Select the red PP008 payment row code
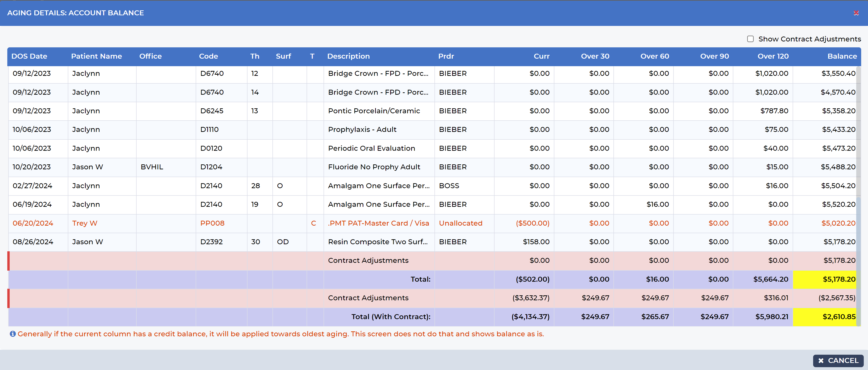 212,223
